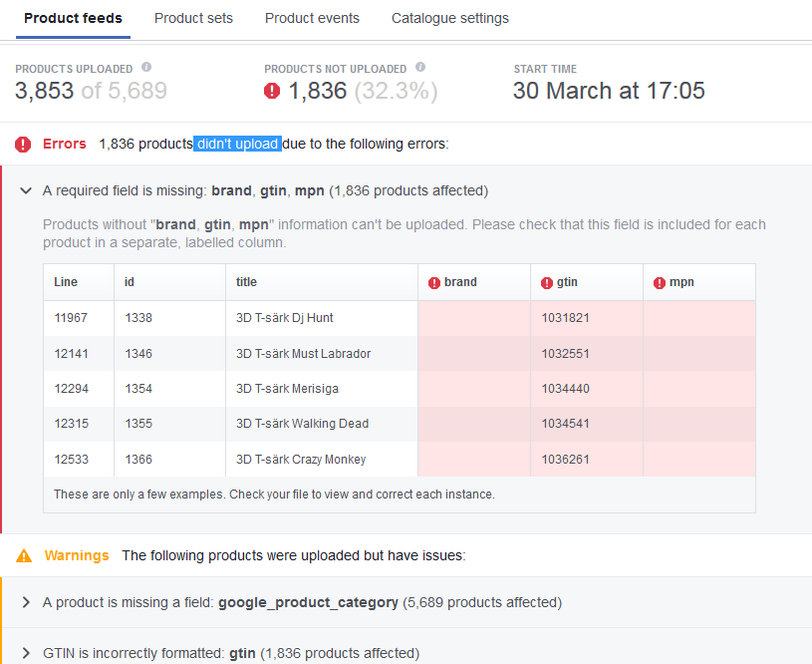Open the Catalogue settings tab
Image resolution: width=812 pixels, height=664 pixels.
tap(450, 18)
